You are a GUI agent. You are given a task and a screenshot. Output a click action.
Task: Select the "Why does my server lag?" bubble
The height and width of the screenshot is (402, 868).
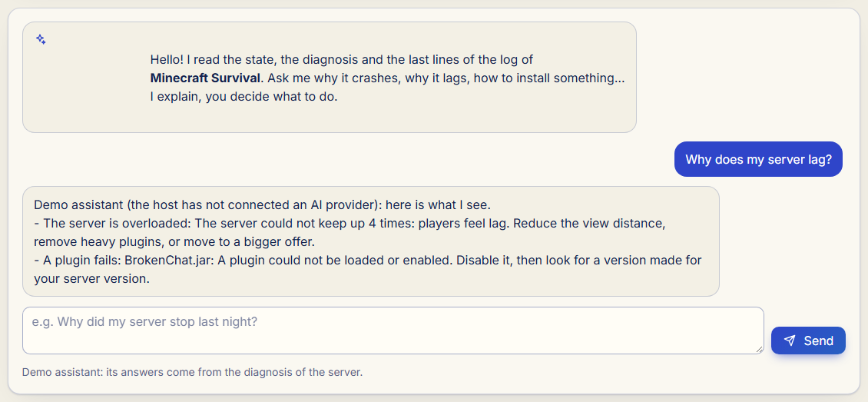pos(758,159)
